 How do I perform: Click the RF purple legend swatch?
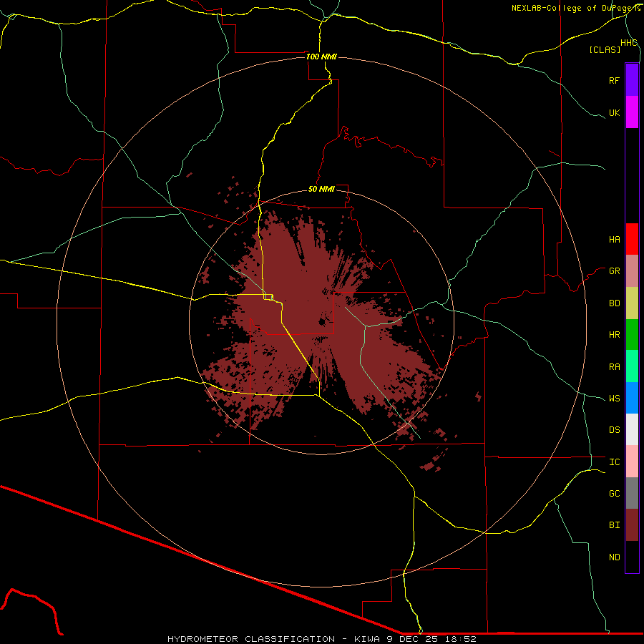click(x=632, y=80)
